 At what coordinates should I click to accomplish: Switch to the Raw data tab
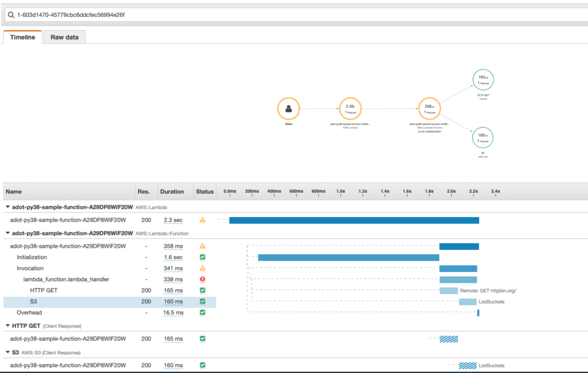[64, 36]
